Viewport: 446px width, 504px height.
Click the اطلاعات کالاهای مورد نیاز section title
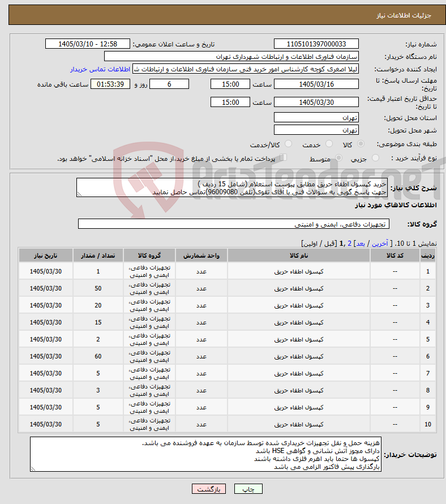tap(396, 205)
